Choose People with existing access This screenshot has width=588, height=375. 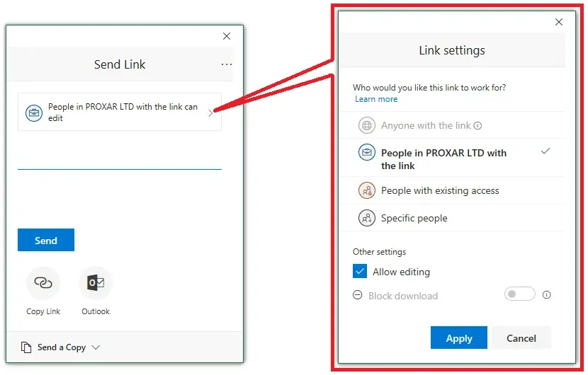tap(452, 190)
